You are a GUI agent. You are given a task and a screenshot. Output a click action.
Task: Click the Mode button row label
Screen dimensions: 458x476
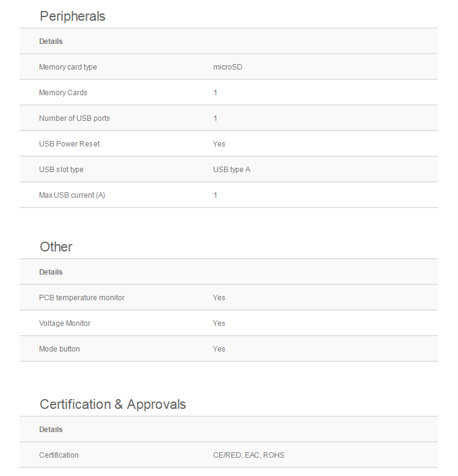[x=59, y=349]
